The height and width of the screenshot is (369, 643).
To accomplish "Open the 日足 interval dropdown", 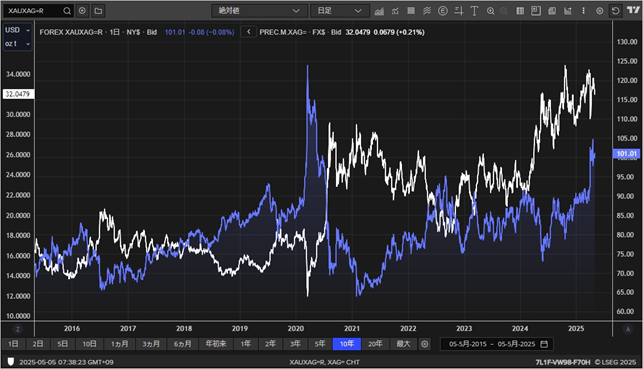I will [340, 11].
